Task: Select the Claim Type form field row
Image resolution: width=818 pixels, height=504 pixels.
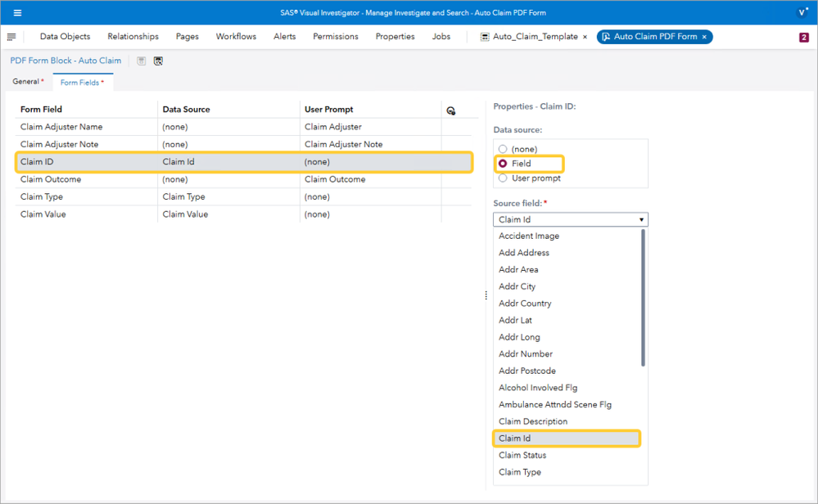Action: tap(243, 196)
